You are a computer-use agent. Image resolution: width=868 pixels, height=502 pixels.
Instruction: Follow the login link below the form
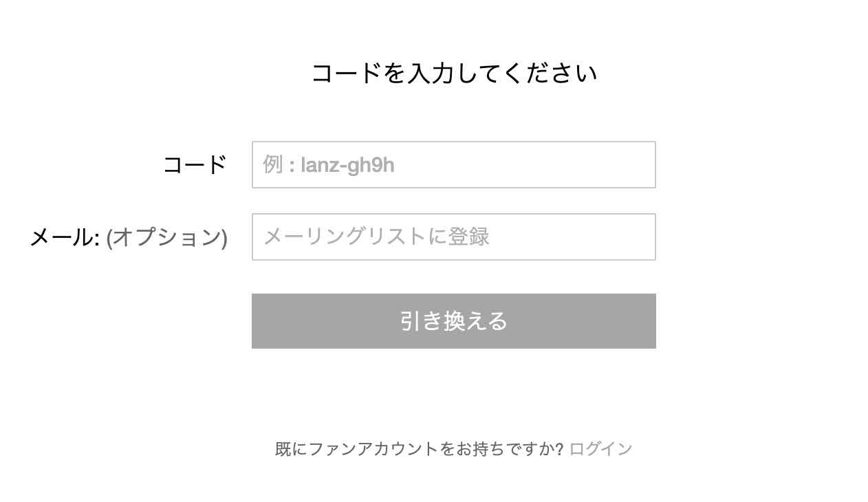coord(600,449)
